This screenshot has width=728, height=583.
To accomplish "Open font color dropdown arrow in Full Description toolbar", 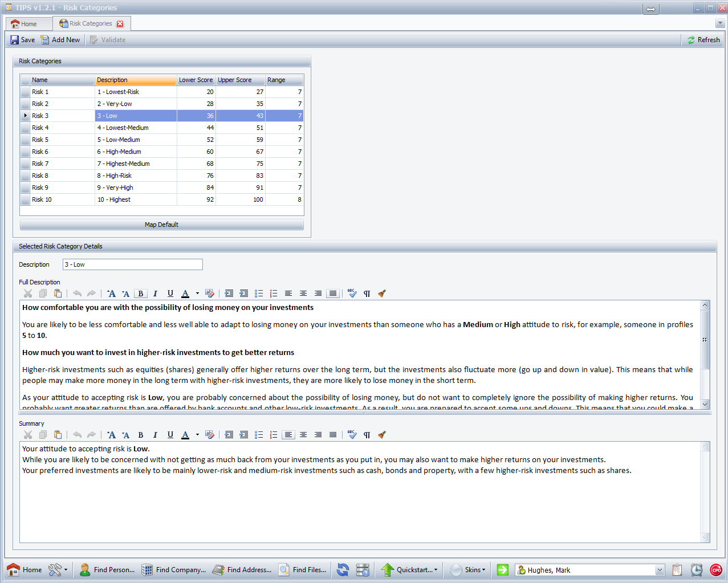I will point(197,293).
